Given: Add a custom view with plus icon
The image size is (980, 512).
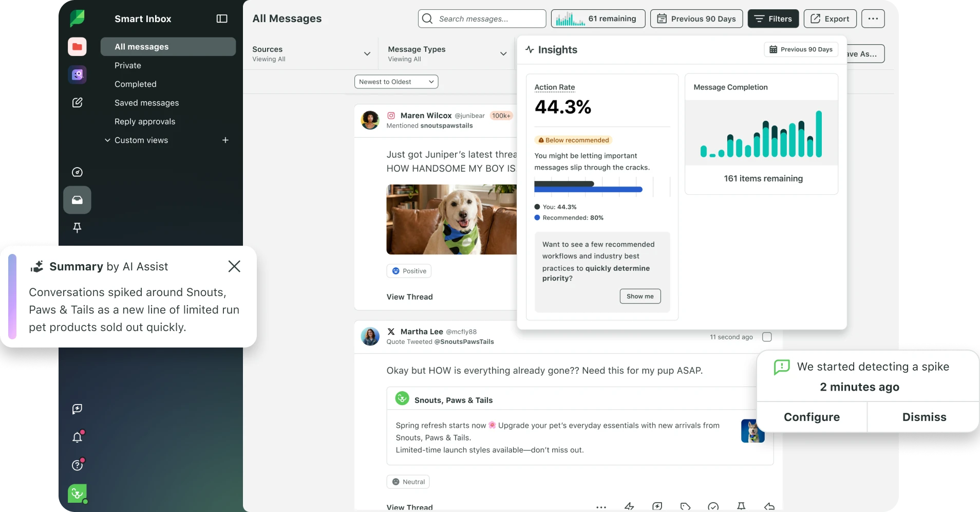Looking at the screenshot, I should (x=225, y=140).
